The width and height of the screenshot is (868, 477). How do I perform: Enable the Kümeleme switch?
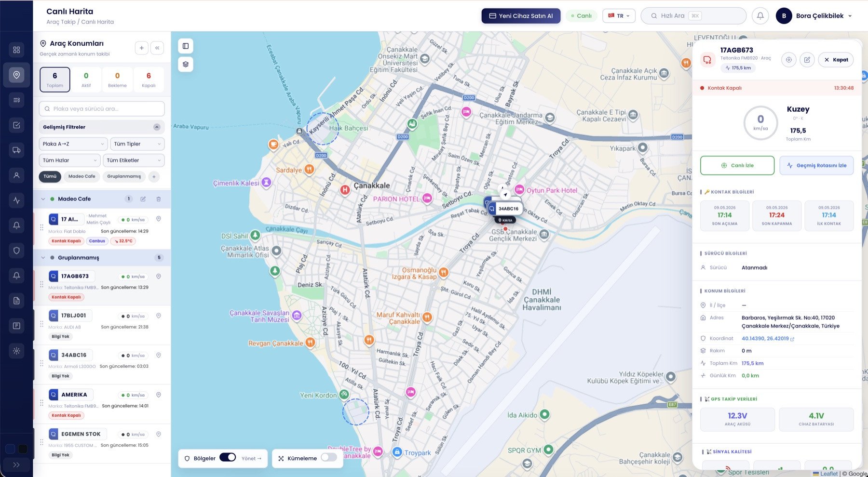click(329, 458)
